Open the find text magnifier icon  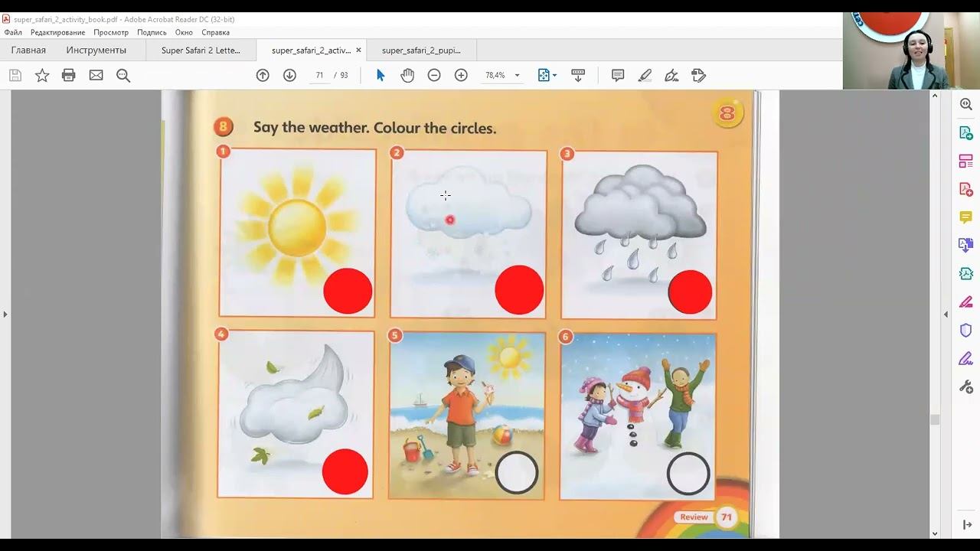pos(123,75)
